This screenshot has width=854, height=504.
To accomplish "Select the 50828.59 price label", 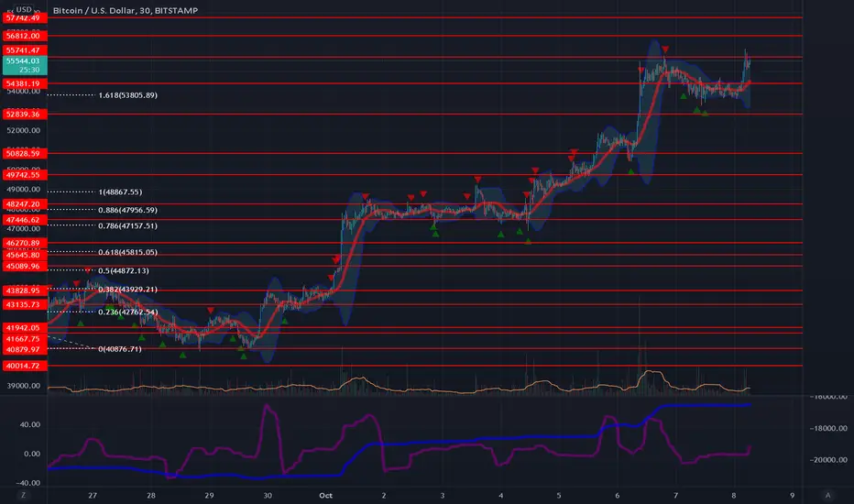I will (25, 154).
